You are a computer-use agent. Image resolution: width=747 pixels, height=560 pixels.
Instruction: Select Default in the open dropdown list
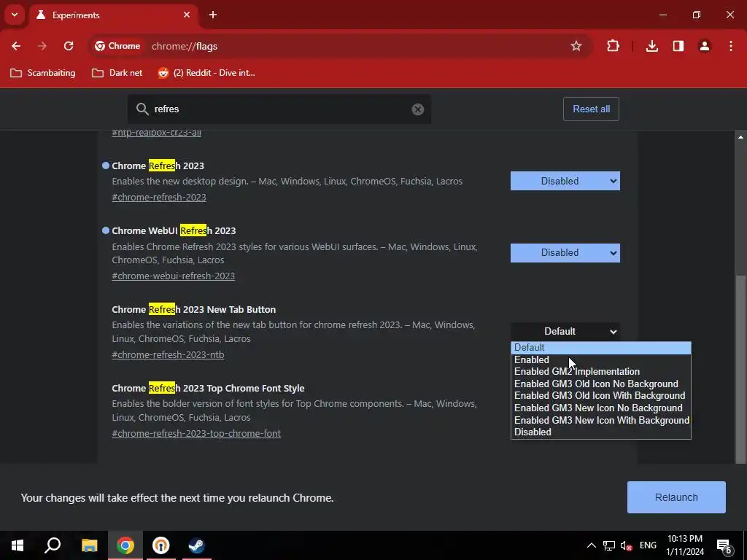[601, 348]
